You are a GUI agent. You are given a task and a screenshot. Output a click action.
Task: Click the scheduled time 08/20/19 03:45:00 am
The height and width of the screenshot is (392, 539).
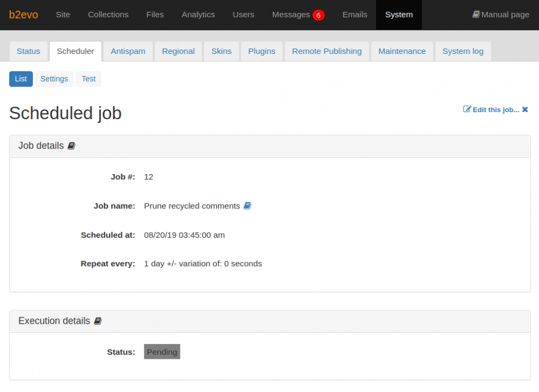(184, 235)
